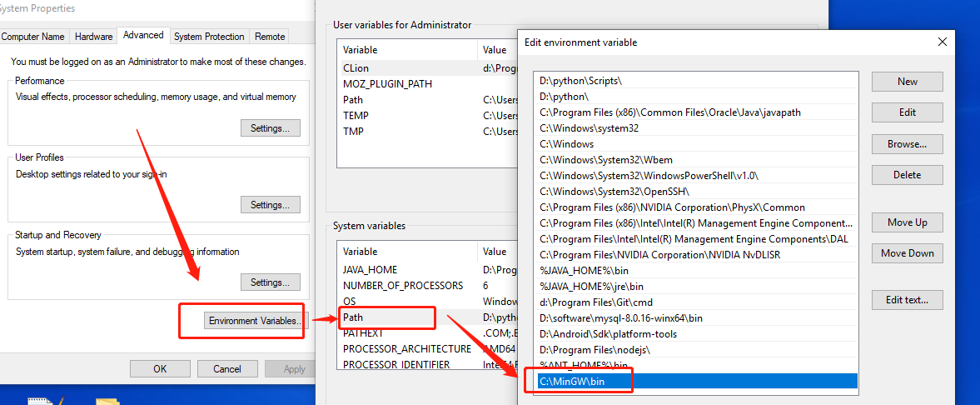Screen dimensions: 980x405
Task: Open the Hardware tab
Action: click(94, 37)
